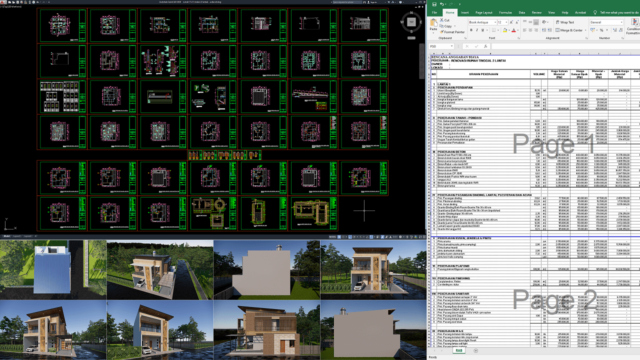Image resolution: width=640 pixels, height=360 pixels.
Task: Click the Decrease Indent icon
Action: pos(544,30)
